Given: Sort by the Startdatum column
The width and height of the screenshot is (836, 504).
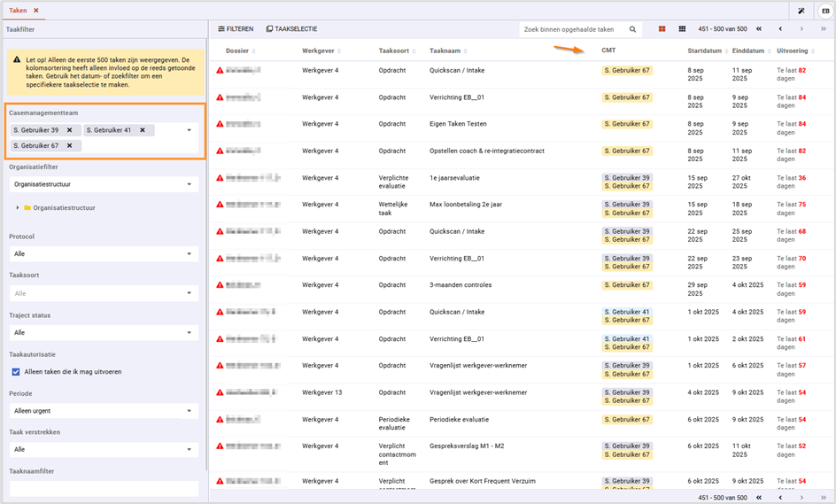Looking at the screenshot, I should (x=708, y=50).
